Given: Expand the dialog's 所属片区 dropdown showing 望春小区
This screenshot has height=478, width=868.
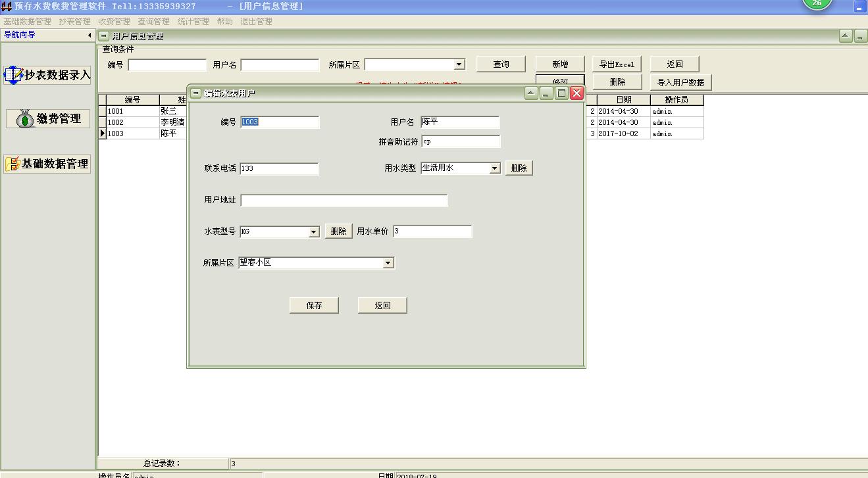Looking at the screenshot, I should (388, 263).
